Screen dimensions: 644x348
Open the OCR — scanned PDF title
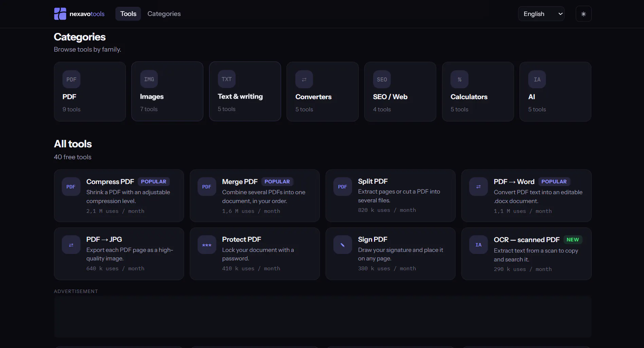527,240
